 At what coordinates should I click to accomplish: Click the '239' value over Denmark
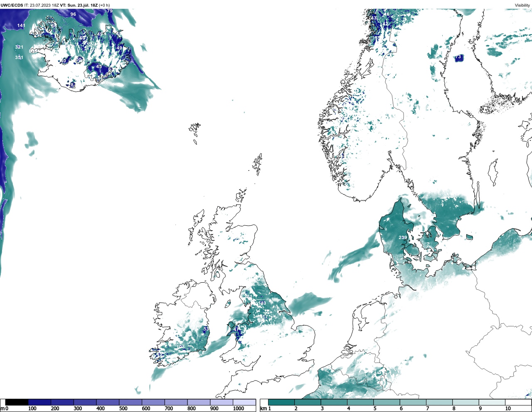pos(403,238)
